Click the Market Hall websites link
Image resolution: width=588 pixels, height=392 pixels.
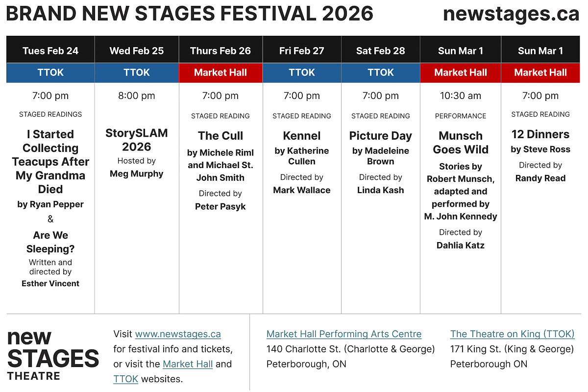click(x=188, y=364)
